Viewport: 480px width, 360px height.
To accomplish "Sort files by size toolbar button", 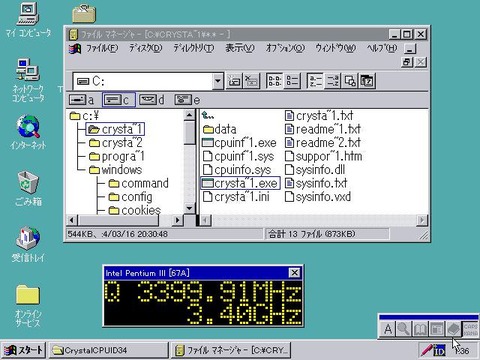I will pos(350,81).
